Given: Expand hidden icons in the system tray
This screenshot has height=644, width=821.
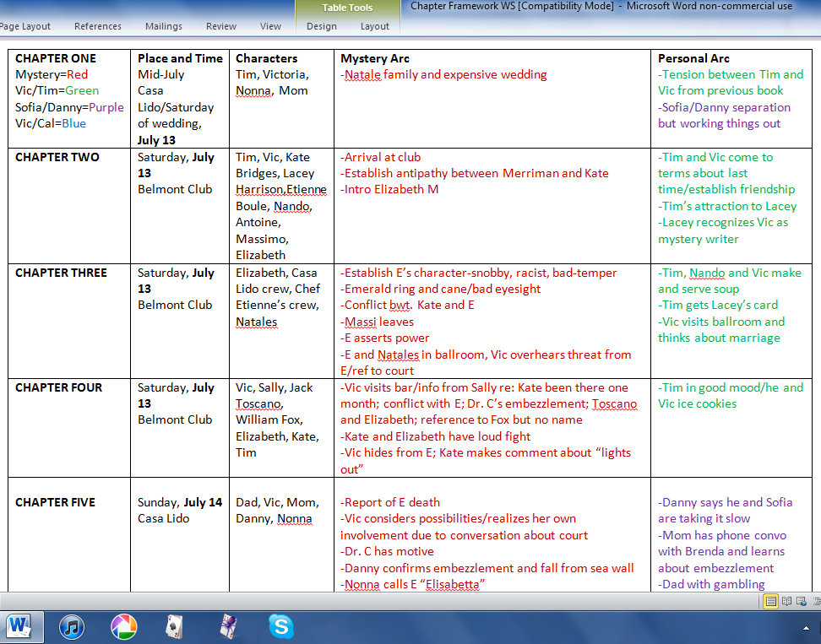Looking at the screenshot, I should 805,628.
